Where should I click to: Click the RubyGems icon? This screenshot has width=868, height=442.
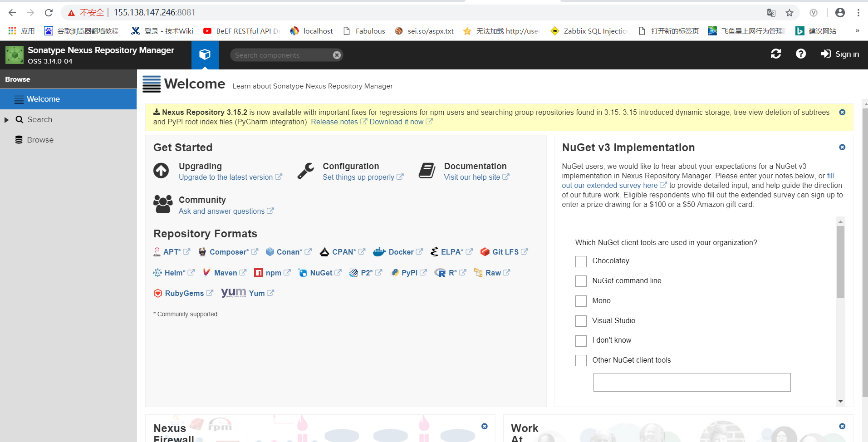coord(158,293)
